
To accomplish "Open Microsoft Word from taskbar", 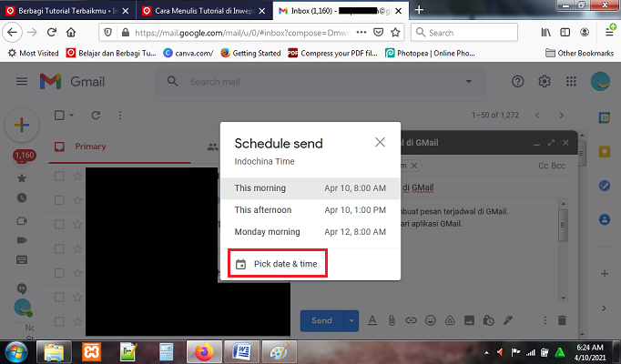I will [241, 352].
